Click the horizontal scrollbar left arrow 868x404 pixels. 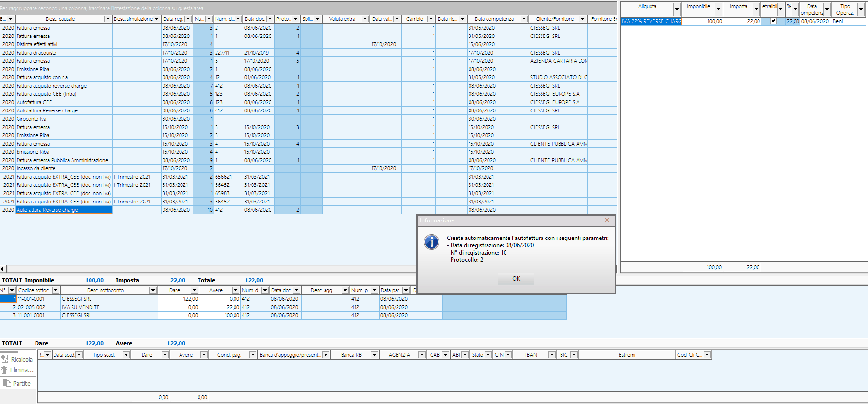3,269
